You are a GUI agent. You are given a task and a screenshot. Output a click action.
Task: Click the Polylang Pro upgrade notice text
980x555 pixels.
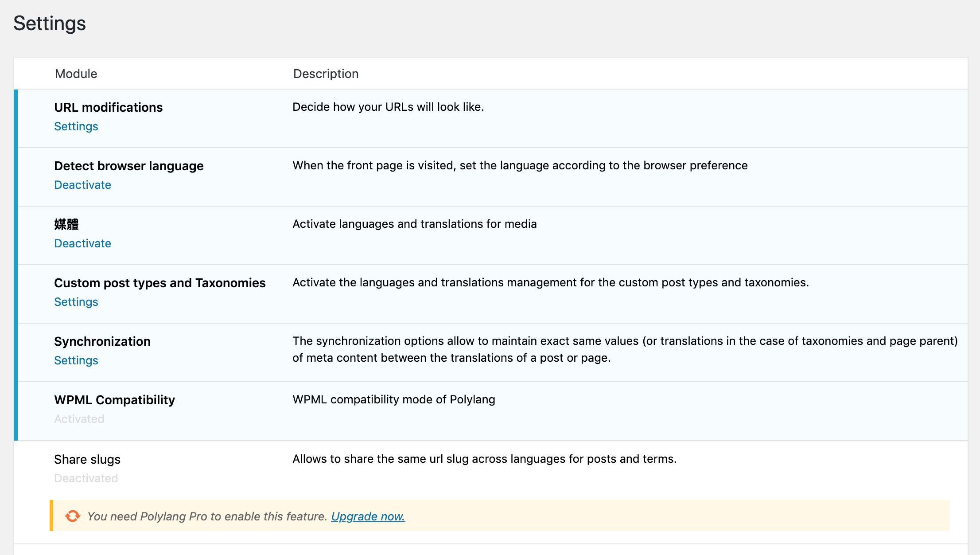207,516
